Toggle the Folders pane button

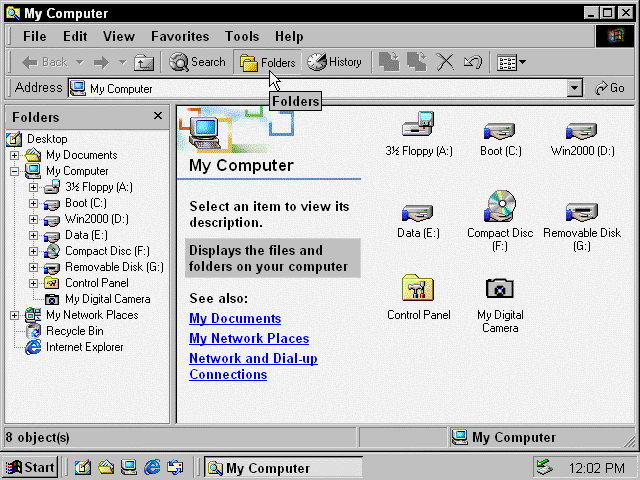pyautogui.click(x=267, y=62)
